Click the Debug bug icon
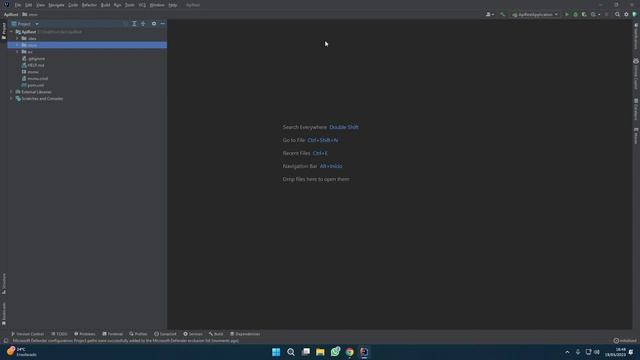The width and height of the screenshot is (640, 360). 576,14
